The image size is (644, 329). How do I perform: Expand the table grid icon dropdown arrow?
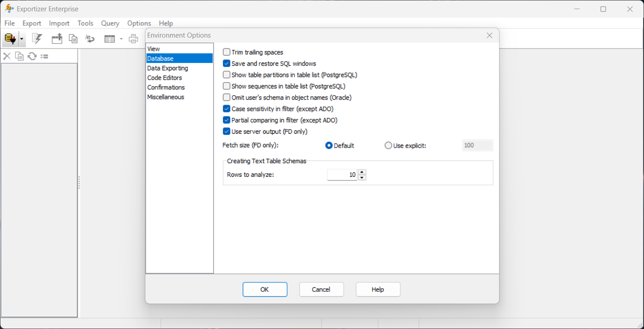point(121,39)
